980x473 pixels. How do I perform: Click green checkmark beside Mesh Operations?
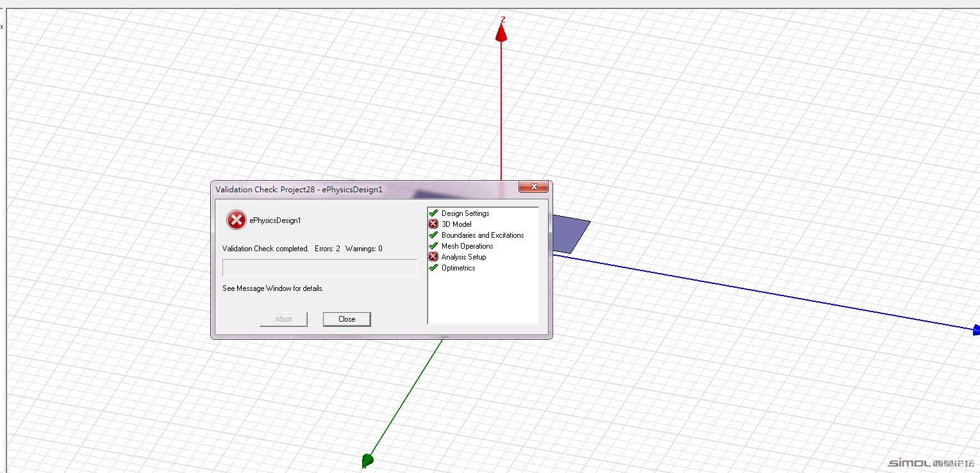coord(433,245)
